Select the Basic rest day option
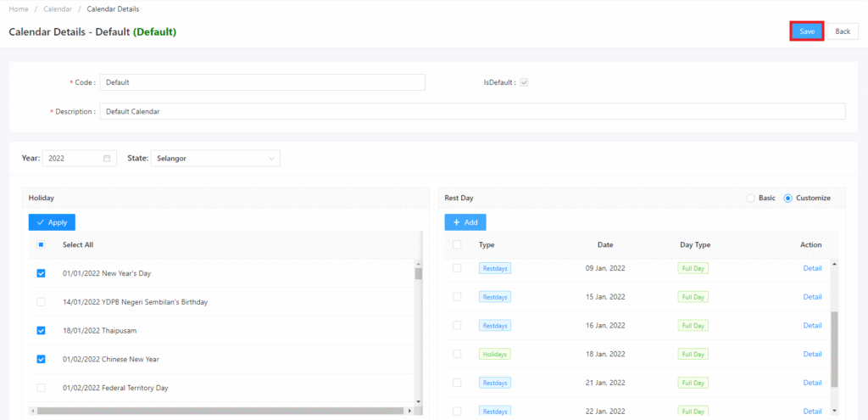The width and height of the screenshot is (868, 420). [x=750, y=198]
